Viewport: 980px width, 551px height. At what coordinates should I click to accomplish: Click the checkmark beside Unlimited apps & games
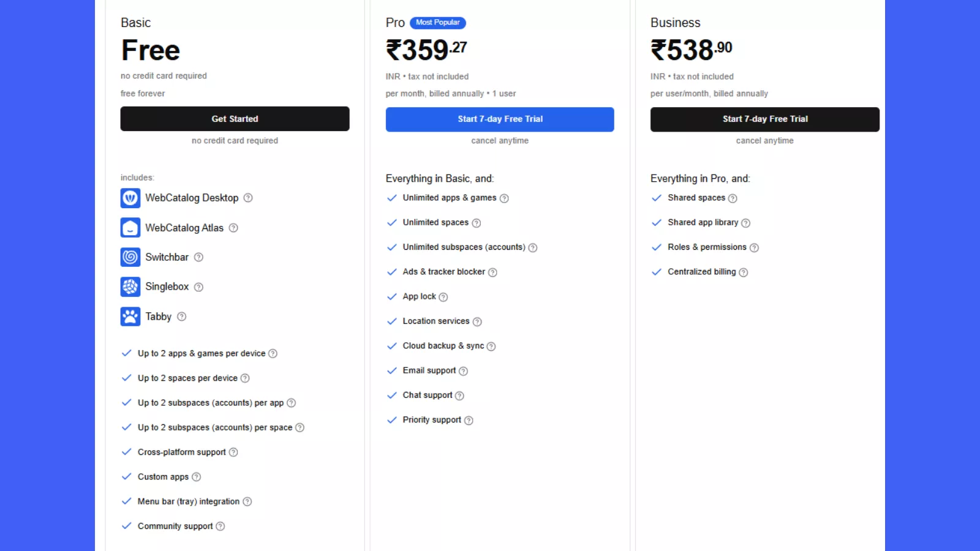tap(392, 198)
